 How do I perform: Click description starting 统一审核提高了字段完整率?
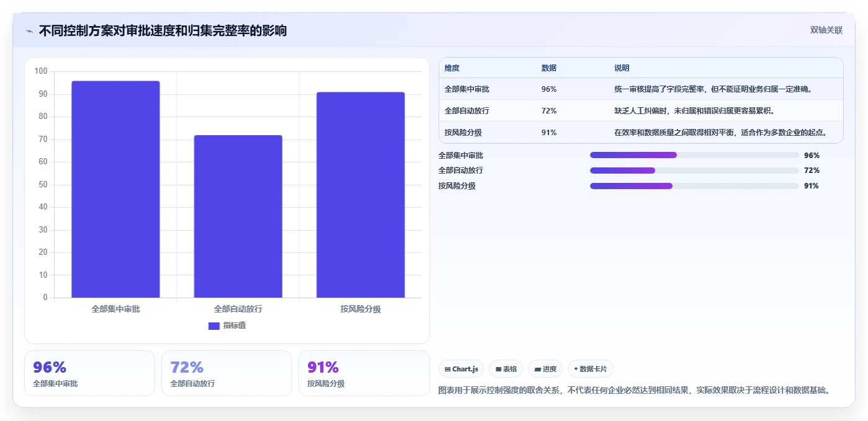(714, 89)
